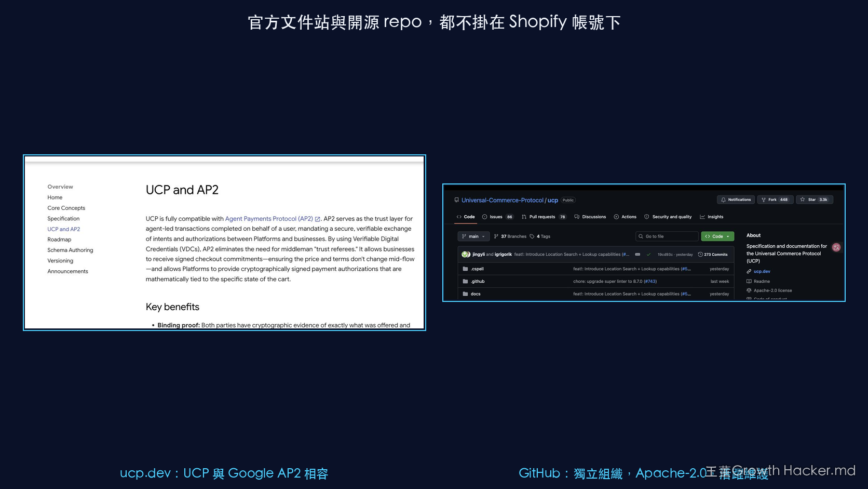The height and width of the screenshot is (489, 868).
Task: Open pull request #743 link
Action: tap(650, 282)
